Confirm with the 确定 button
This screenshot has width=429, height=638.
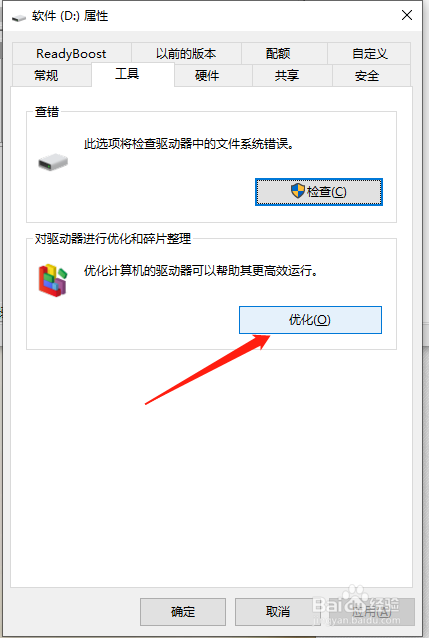[x=183, y=612]
